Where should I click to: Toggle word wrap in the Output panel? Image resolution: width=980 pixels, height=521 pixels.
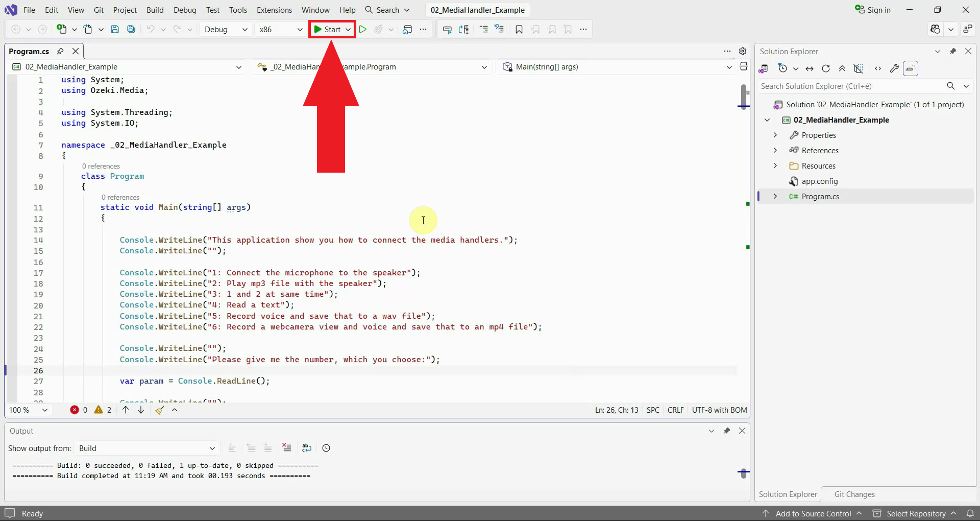(307, 448)
